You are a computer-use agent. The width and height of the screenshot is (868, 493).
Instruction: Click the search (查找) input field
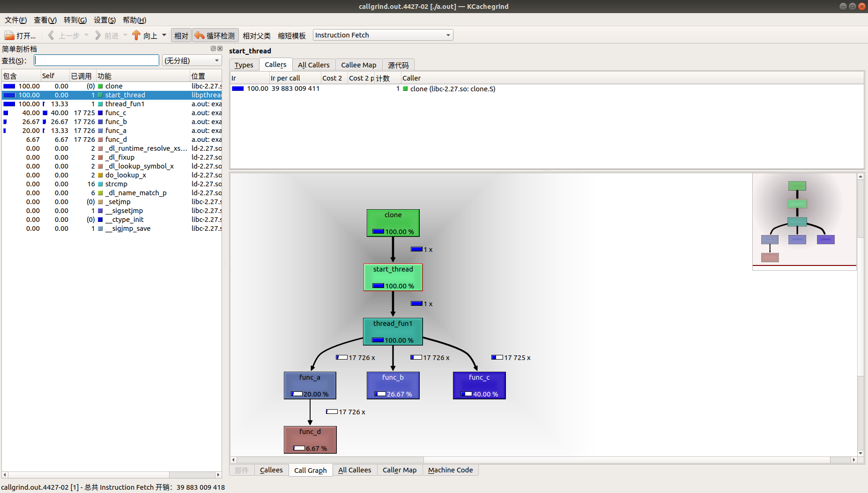coord(96,60)
